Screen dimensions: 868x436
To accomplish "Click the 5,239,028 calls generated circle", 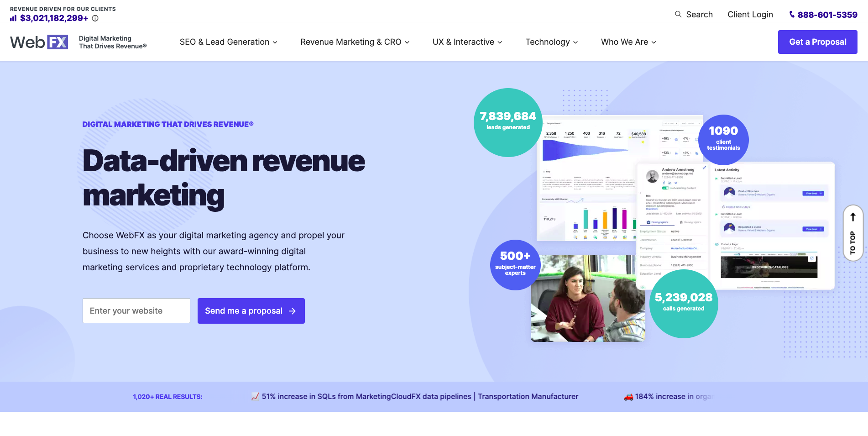I will [x=684, y=304].
